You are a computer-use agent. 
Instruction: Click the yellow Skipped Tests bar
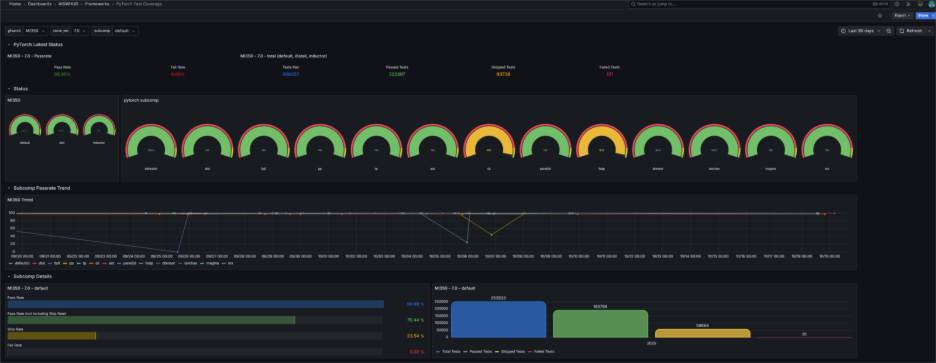(x=702, y=334)
